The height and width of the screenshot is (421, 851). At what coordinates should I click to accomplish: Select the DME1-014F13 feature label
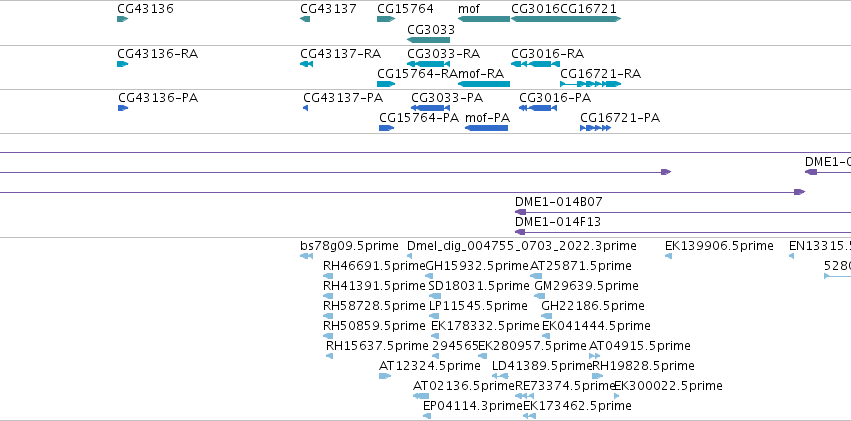tap(558, 222)
